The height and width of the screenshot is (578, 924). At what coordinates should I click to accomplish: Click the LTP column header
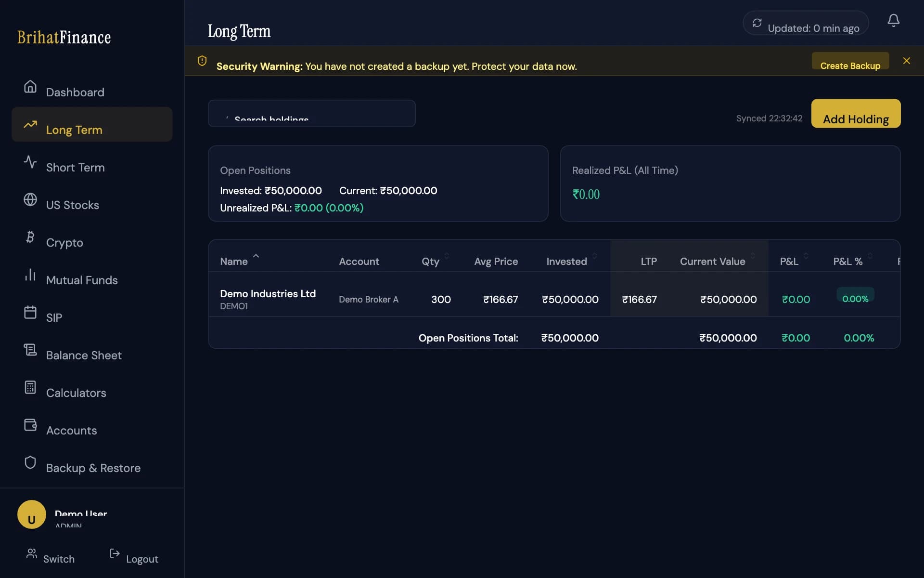tap(649, 261)
